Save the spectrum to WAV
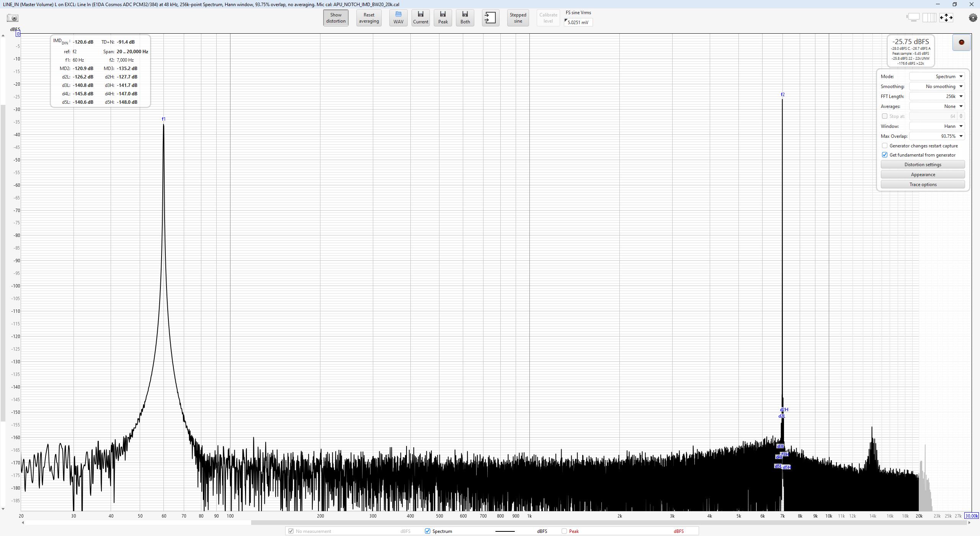980x536 pixels. (398, 18)
